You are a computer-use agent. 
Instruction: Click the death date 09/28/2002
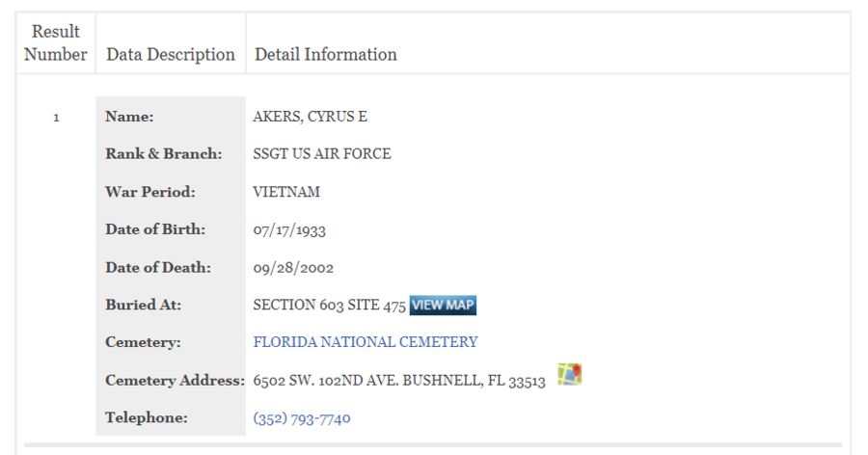point(293,268)
